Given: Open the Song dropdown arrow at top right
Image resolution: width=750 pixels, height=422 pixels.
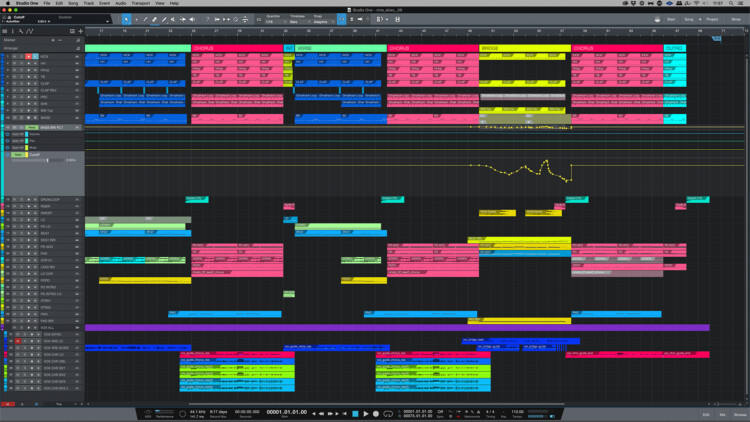Looking at the screenshot, I should [700, 20].
